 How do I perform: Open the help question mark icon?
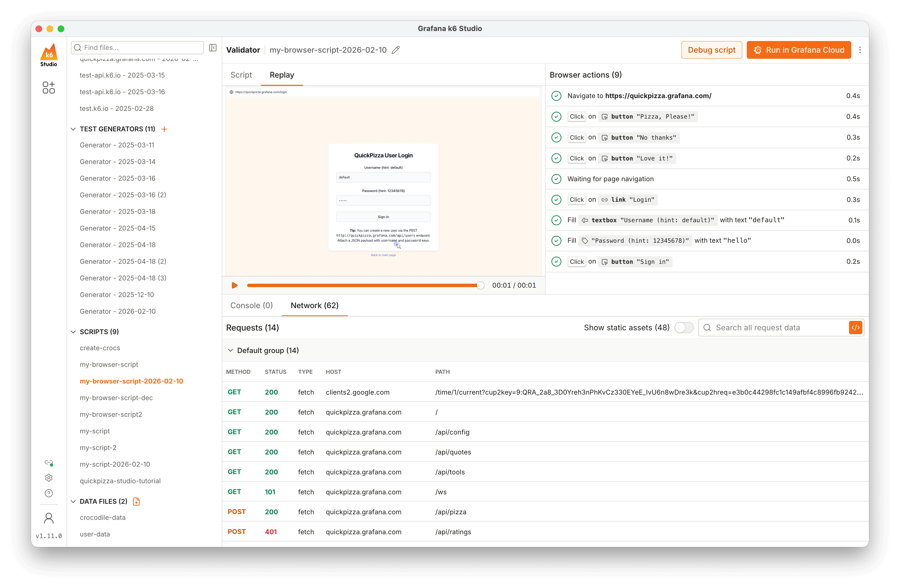click(x=49, y=493)
